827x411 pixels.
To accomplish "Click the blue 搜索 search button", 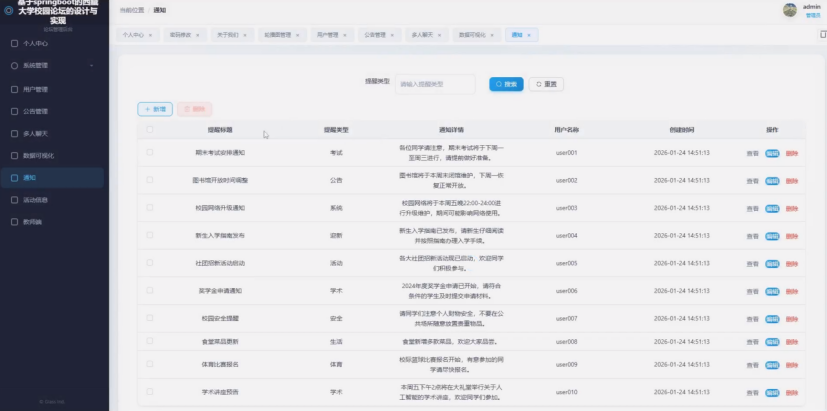I will (x=506, y=84).
